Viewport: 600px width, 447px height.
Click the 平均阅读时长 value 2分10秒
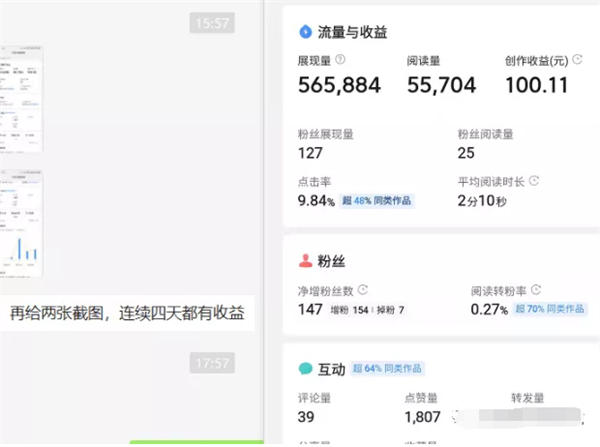(482, 201)
